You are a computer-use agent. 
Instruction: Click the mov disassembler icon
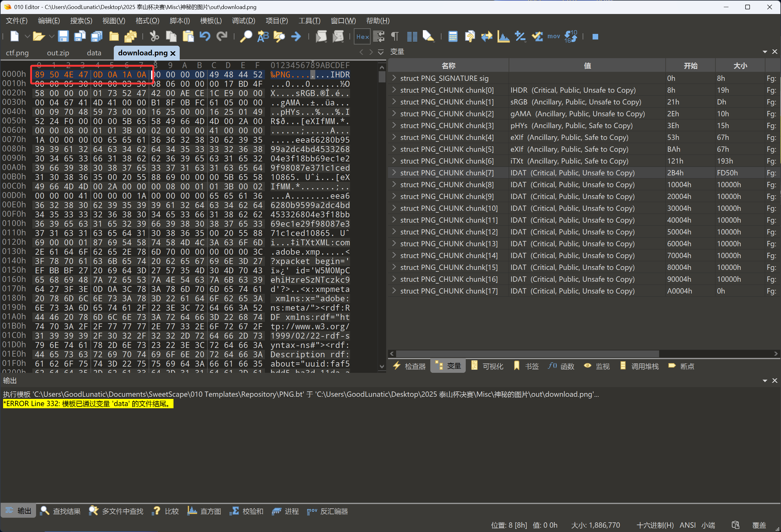(553, 36)
